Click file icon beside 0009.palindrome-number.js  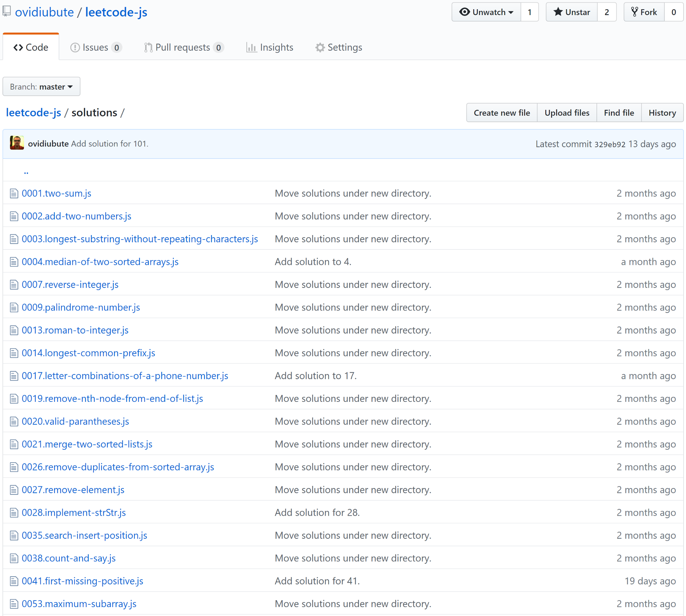14,307
